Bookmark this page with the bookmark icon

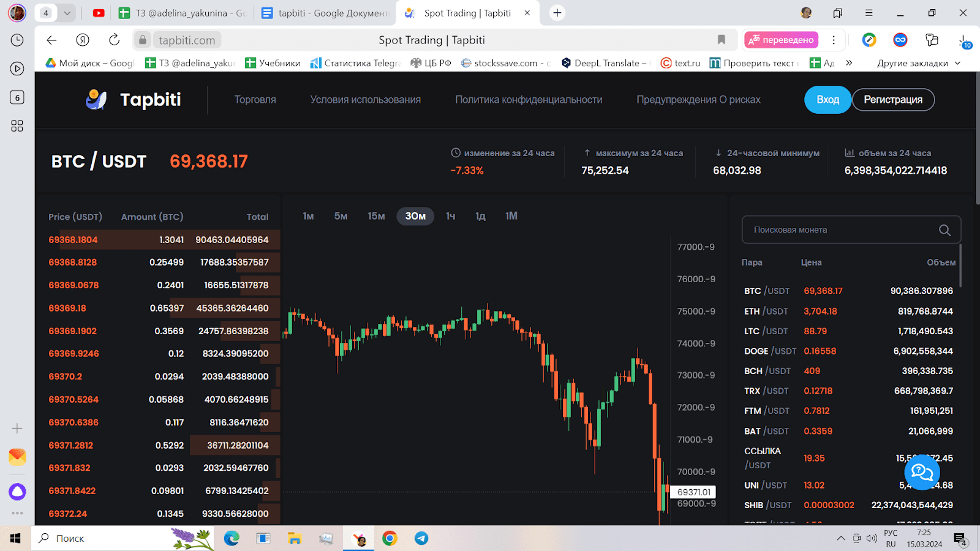(x=722, y=40)
